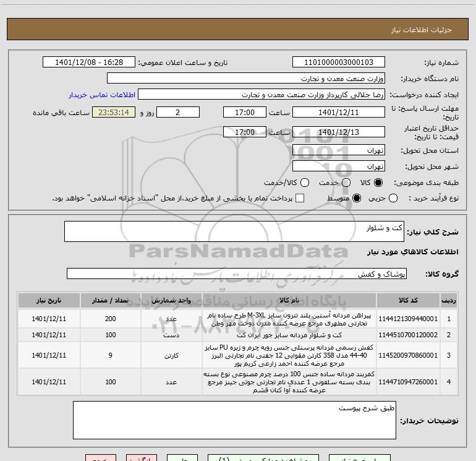Click the response deadline time 17:00 field
This screenshot has height=461, width=476.
[245, 112]
